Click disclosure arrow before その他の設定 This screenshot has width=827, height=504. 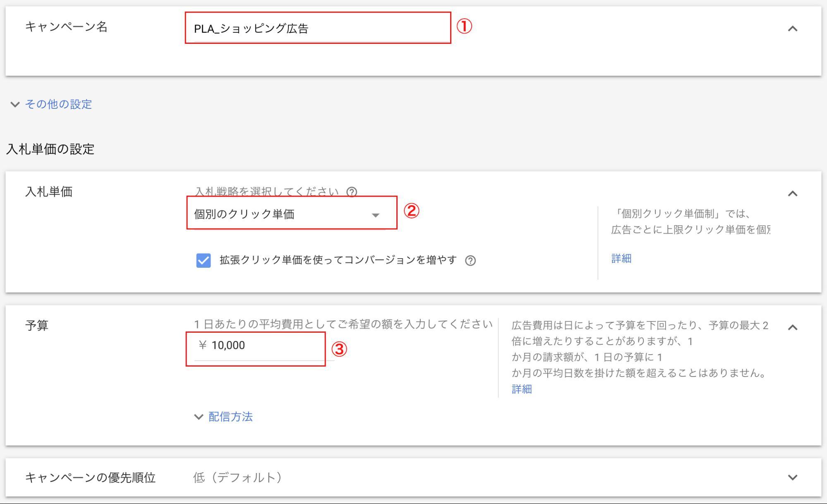15,105
